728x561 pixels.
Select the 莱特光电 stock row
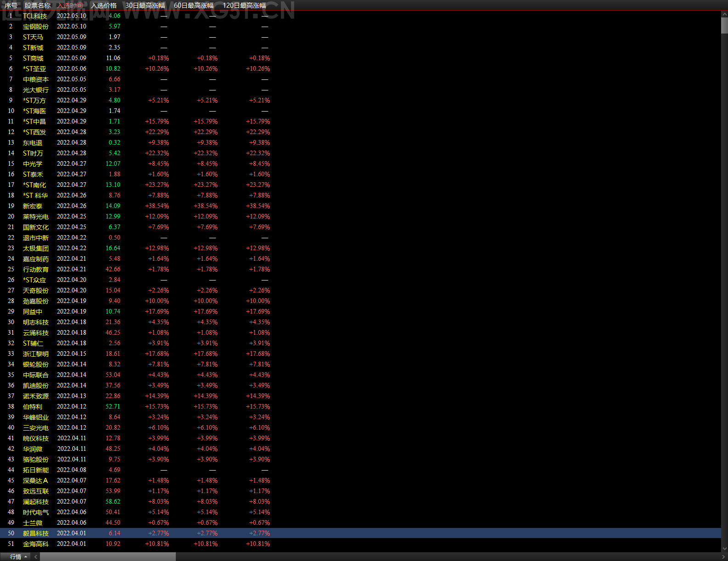click(360, 216)
